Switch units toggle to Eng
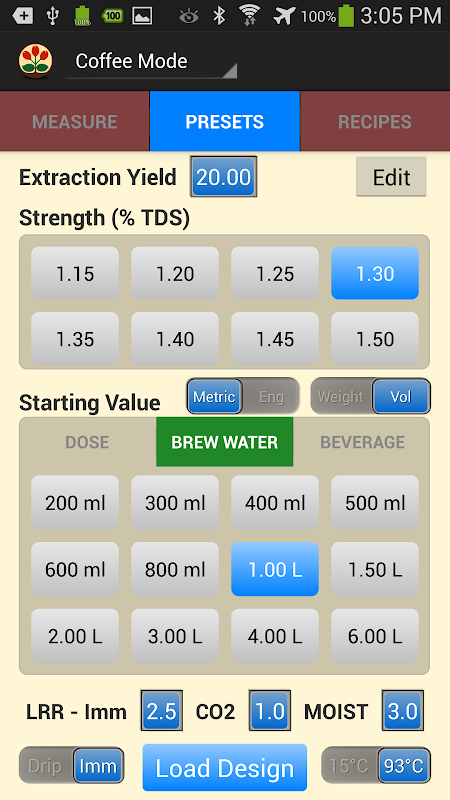 pyautogui.click(x=271, y=396)
